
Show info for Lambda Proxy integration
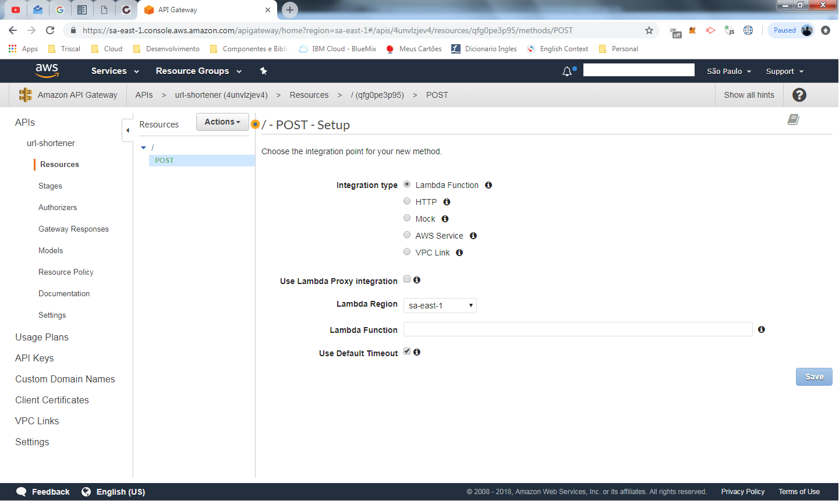[417, 280]
